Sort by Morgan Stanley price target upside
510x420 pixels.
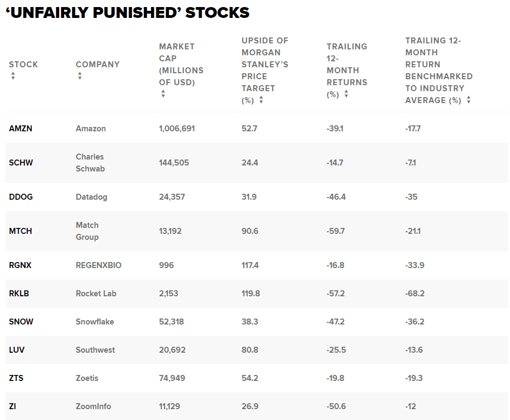(261, 100)
